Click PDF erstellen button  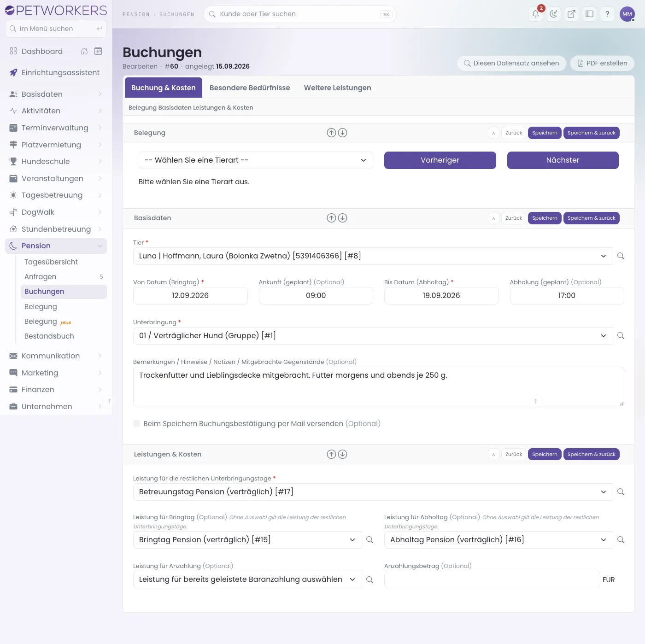click(x=602, y=63)
